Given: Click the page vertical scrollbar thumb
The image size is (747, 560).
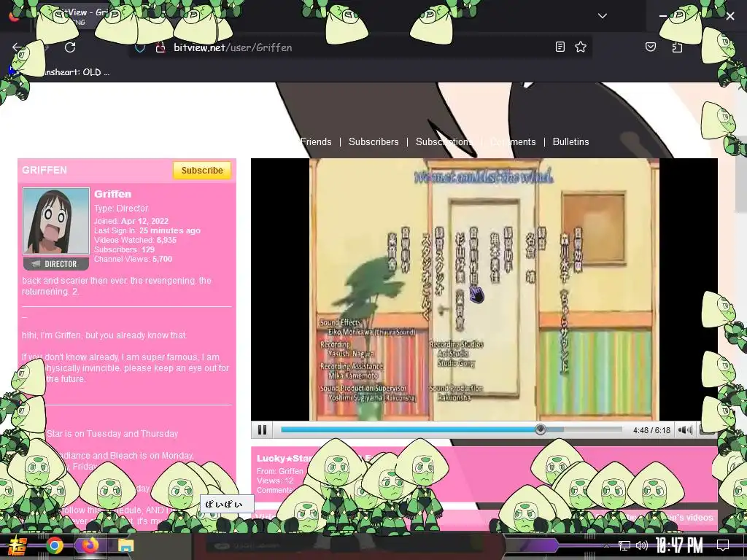Looking at the screenshot, I should point(741,174).
